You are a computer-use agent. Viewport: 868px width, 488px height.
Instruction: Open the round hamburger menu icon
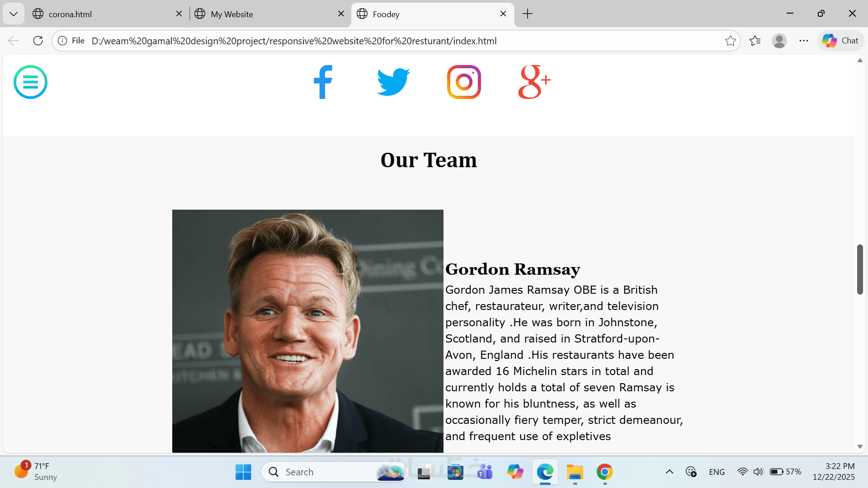click(30, 82)
